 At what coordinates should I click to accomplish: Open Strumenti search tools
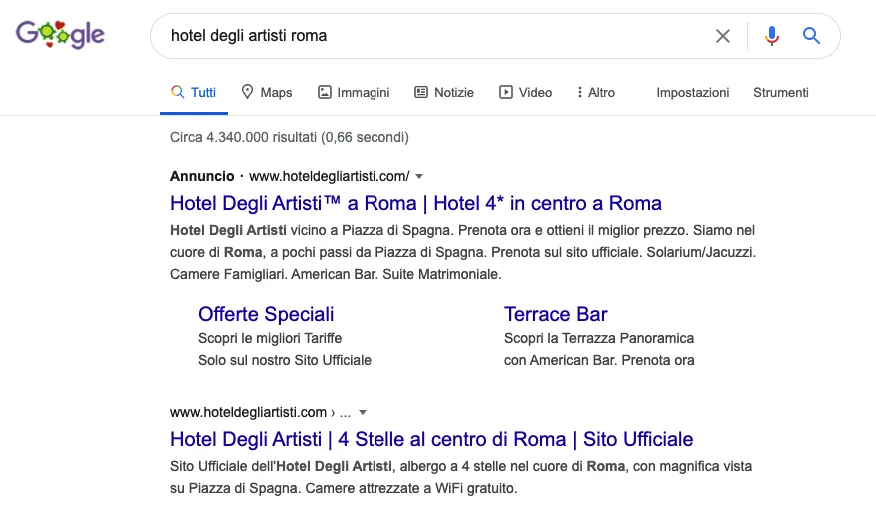(x=780, y=92)
